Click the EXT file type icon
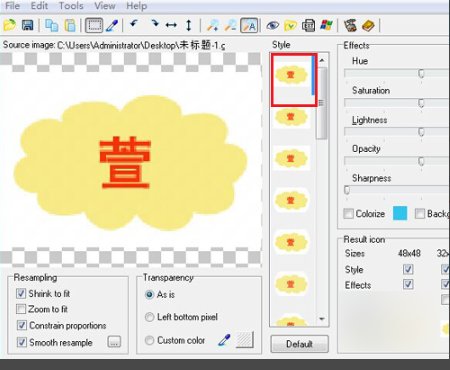Screen dimensions: 450x370 click(308, 26)
